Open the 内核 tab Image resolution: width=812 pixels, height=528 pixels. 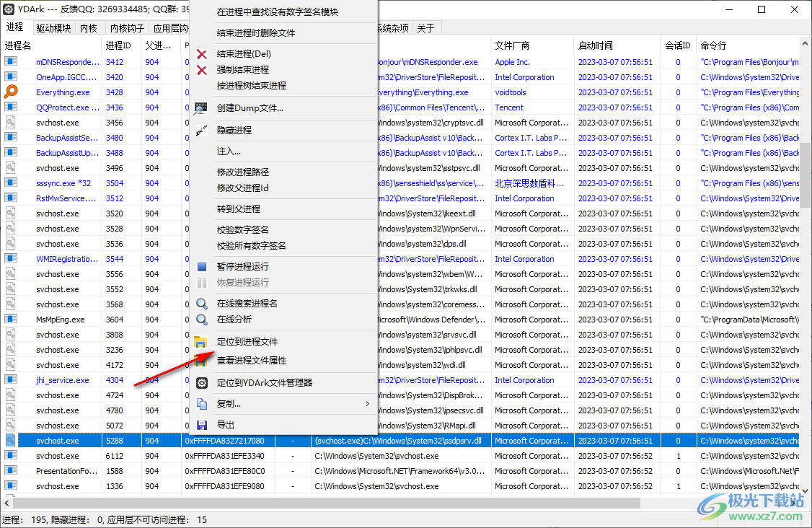89,29
